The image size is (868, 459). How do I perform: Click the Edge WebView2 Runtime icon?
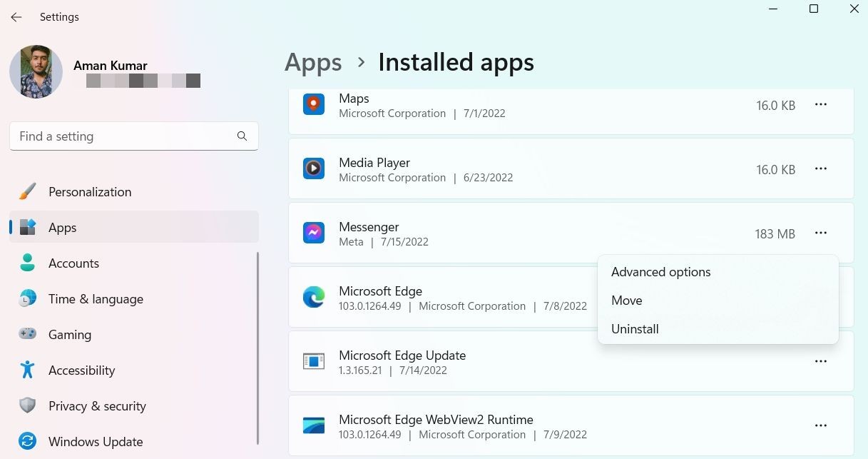coord(314,426)
